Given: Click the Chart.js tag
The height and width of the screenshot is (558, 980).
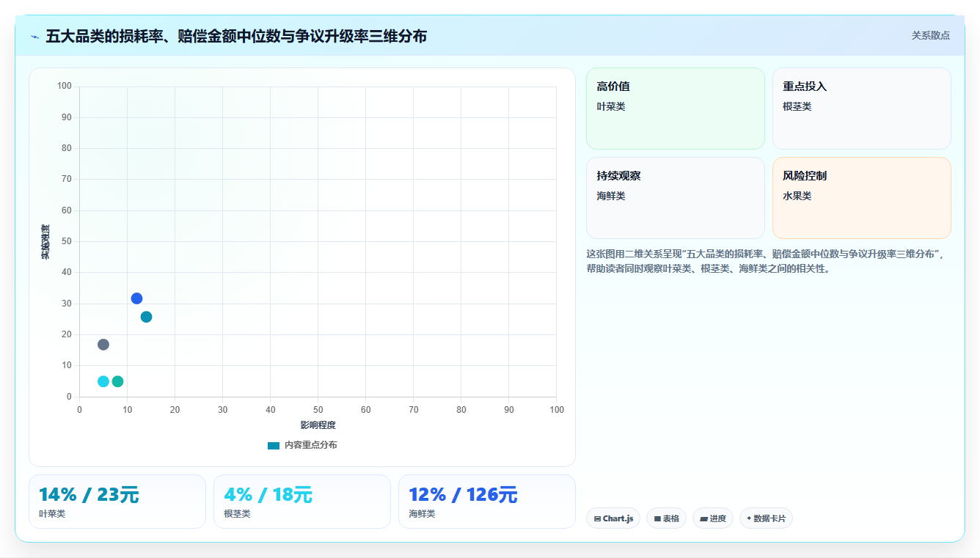Looking at the screenshot, I should [613, 518].
